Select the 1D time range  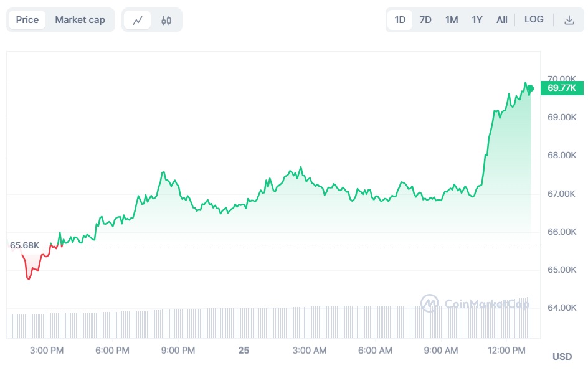point(400,20)
